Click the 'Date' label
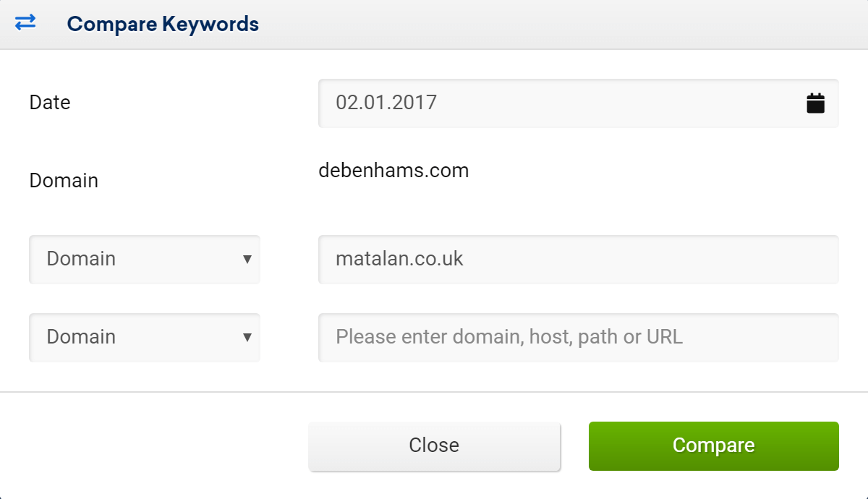Viewport: 868px width, 499px height. click(x=50, y=103)
